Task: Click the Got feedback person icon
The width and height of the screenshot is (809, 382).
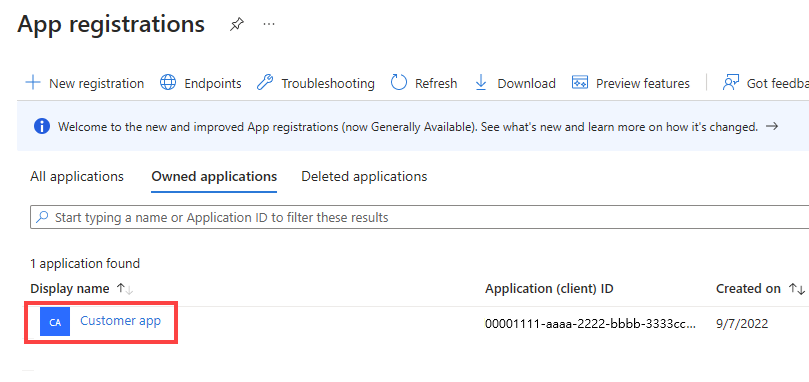Action: [x=731, y=83]
